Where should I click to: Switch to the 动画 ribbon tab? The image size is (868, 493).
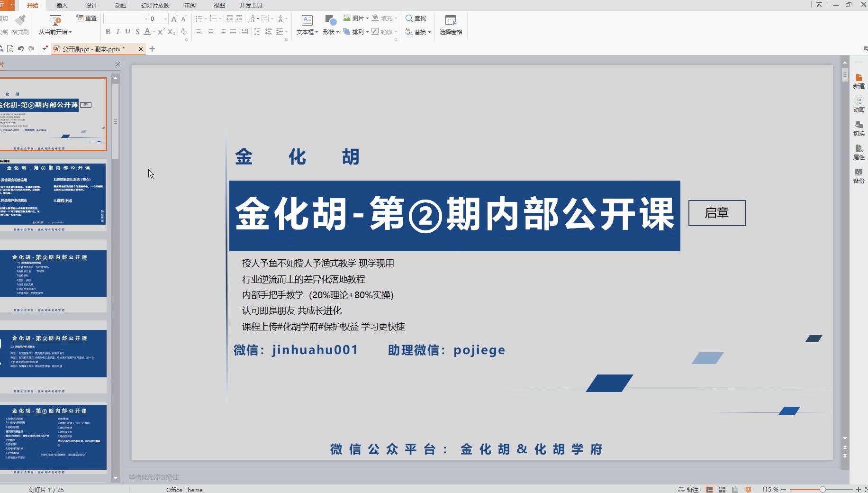click(x=121, y=5)
